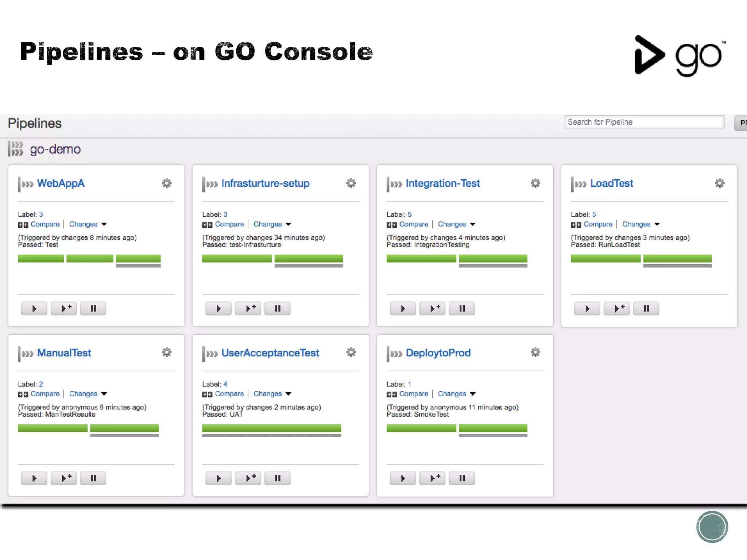Click the first green stage bar in WebAppA
Image resolution: width=747 pixels, height=560 pixels.
coord(41,258)
